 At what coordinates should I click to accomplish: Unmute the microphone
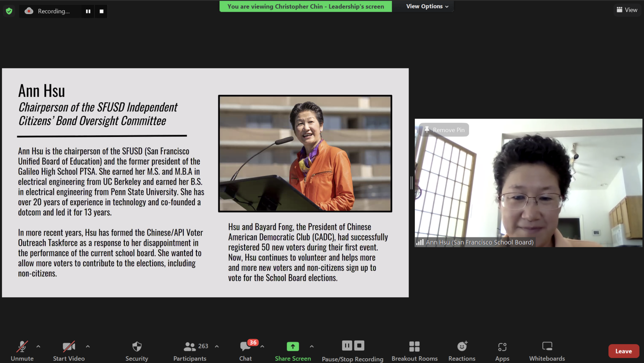22,351
